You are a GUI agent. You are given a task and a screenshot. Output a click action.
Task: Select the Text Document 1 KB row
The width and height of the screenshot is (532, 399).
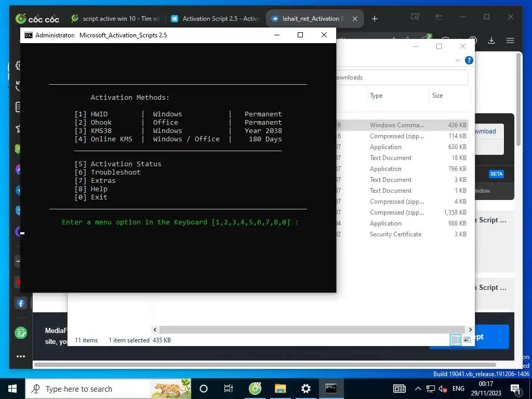(403, 190)
